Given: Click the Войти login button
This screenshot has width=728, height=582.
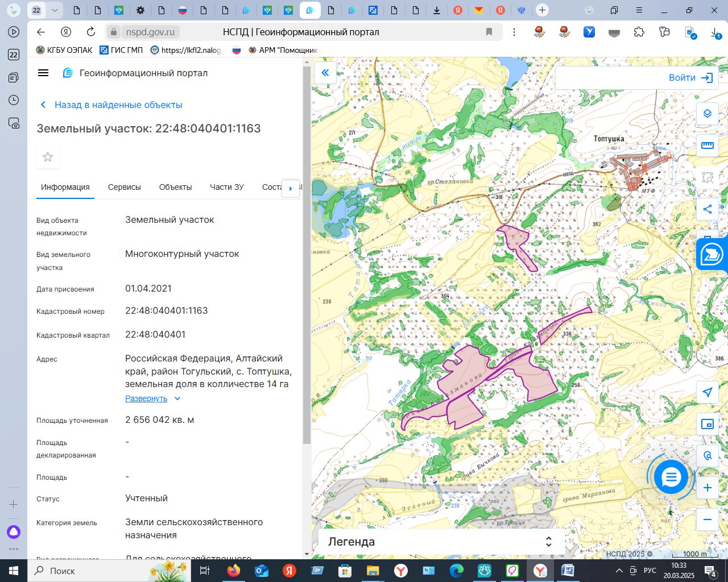Looking at the screenshot, I should (690, 78).
